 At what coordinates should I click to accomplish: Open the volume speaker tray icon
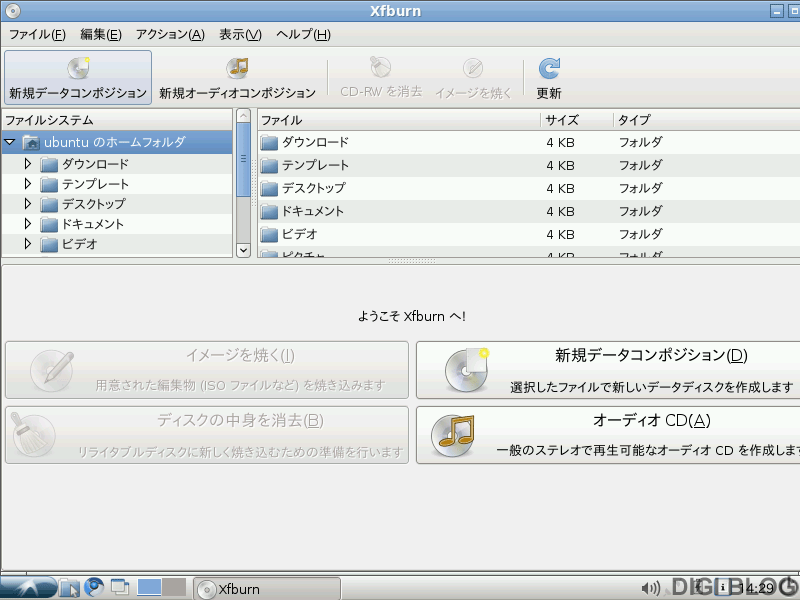(650, 588)
